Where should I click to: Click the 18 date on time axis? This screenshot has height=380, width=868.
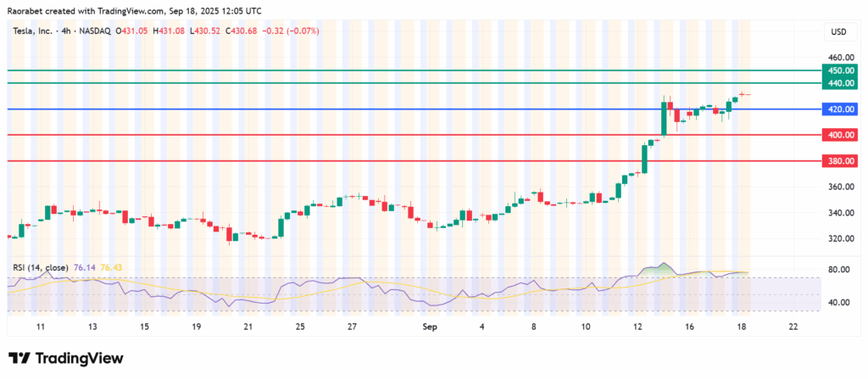pyautogui.click(x=740, y=326)
